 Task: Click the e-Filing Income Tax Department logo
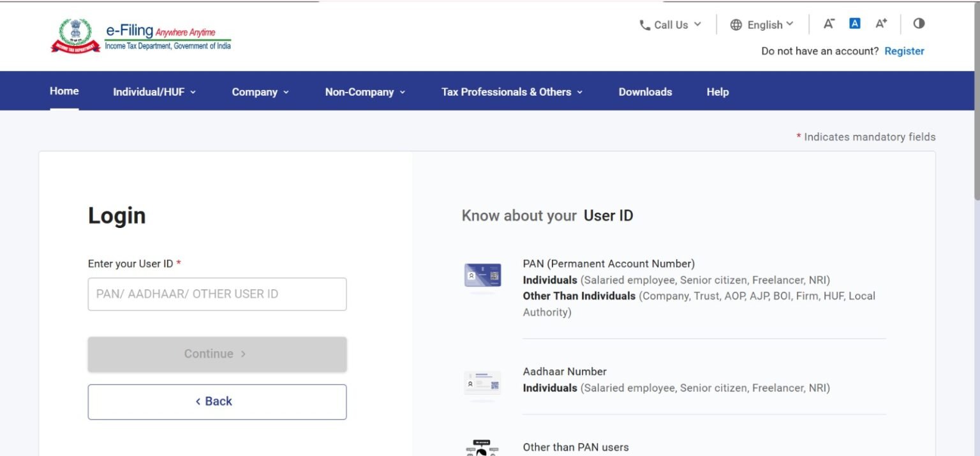(140, 36)
